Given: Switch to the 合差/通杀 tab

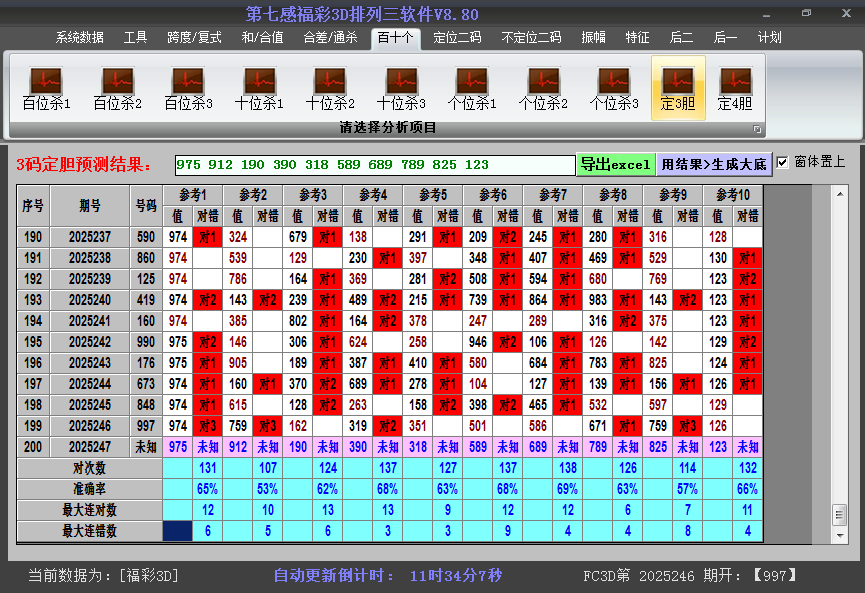Looking at the screenshot, I should (x=330, y=38).
